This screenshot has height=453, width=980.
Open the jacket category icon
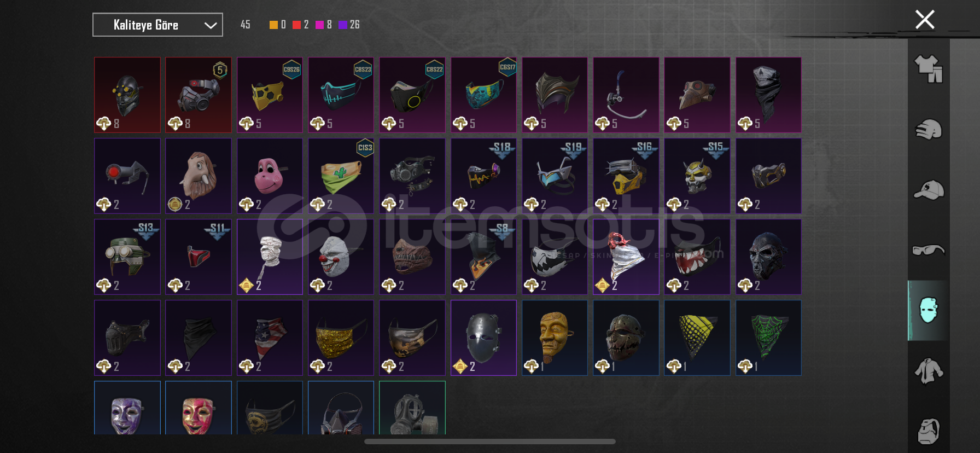(929, 371)
